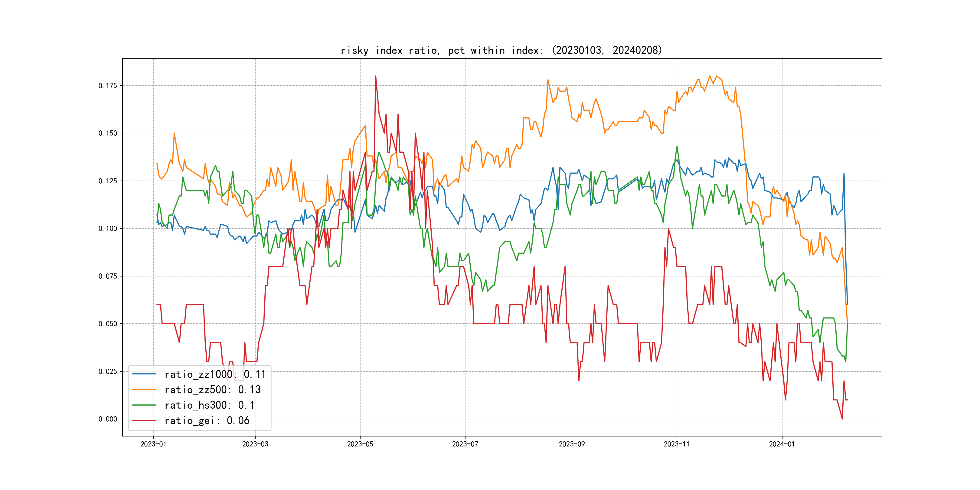This screenshot has width=980, height=490.
Task: Click the orange ratio_zz500 legend line
Action: click(x=144, y=390)
